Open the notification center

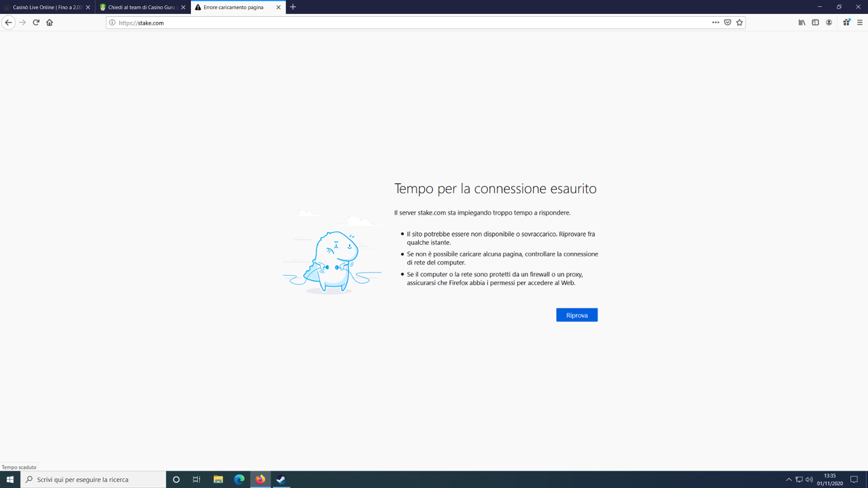(854, 479)
